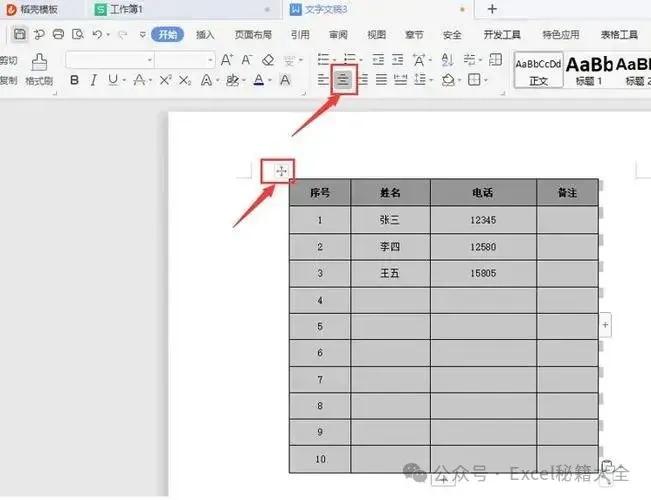Click the Align Left paragraph icon

tap(323, 79)
